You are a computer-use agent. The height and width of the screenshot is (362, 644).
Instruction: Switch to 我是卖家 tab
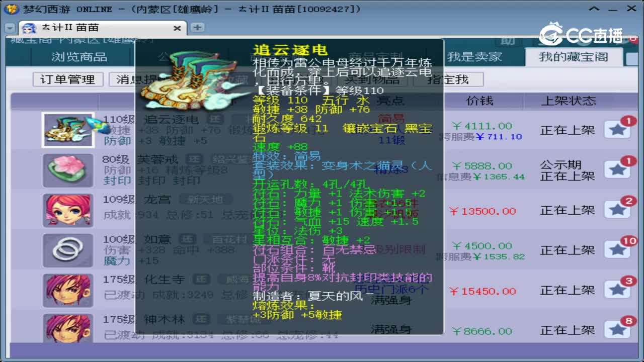tap(474, 57)
